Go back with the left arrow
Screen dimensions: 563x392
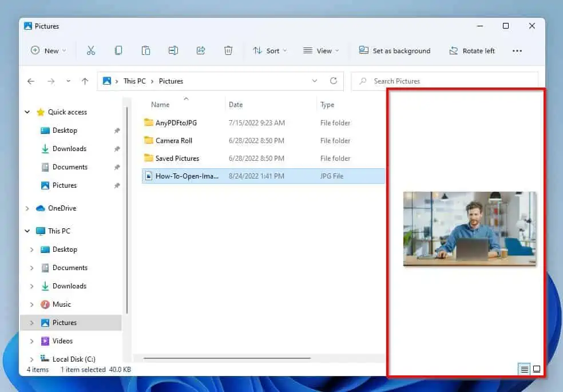point(31,81)
